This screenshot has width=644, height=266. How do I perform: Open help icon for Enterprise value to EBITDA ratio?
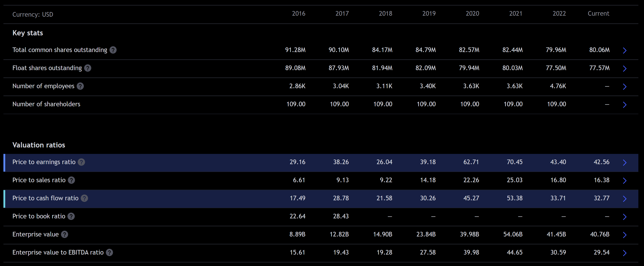click(x=109, y=253)
